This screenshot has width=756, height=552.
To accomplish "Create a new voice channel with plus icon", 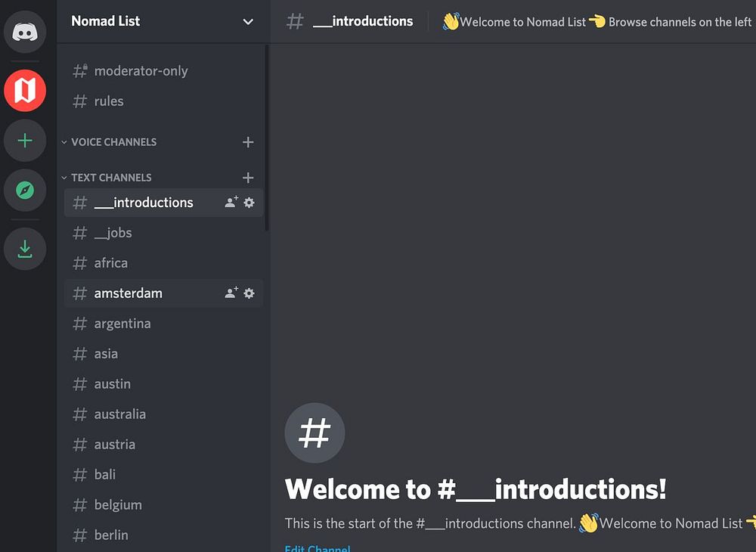I will 248,142.
